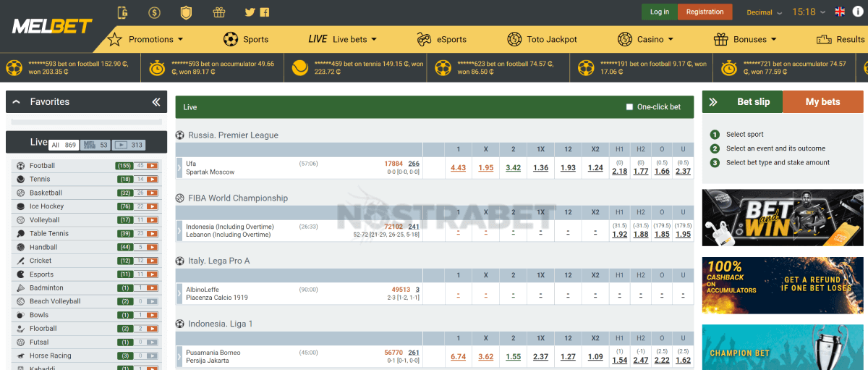
Task: Collapse the Favorites panel with double chevron
Action: 156,102
